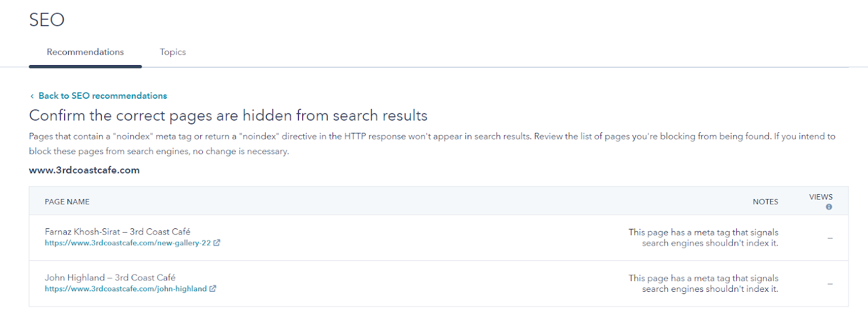Open external link icon for new-gallery-22
Image resolution: width=868 pixels, height=326 pixels.
[x=217, y=243]
